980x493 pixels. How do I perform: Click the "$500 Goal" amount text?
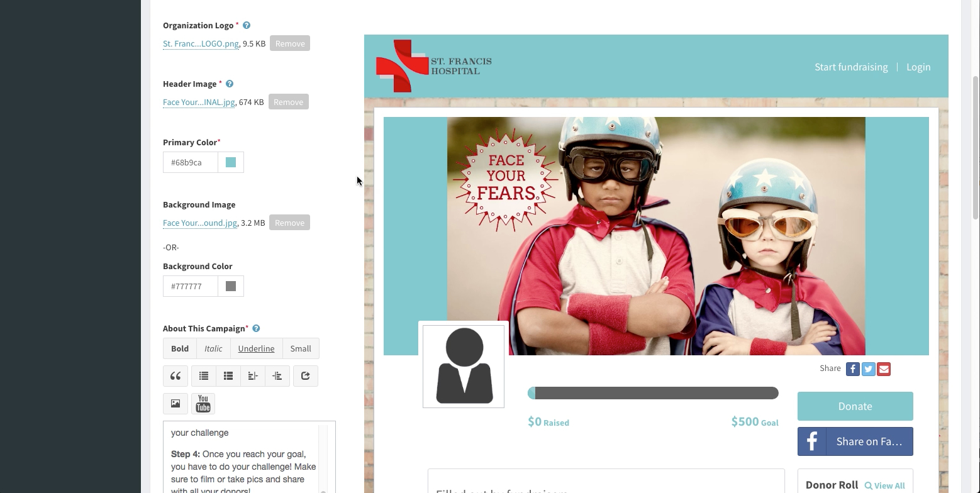(x=755, y=422)
